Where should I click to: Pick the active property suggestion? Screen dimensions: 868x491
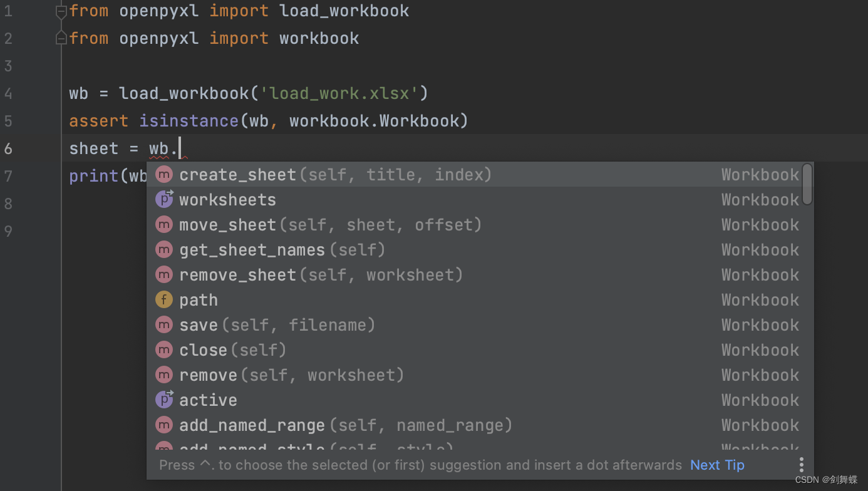click(474, 400)
